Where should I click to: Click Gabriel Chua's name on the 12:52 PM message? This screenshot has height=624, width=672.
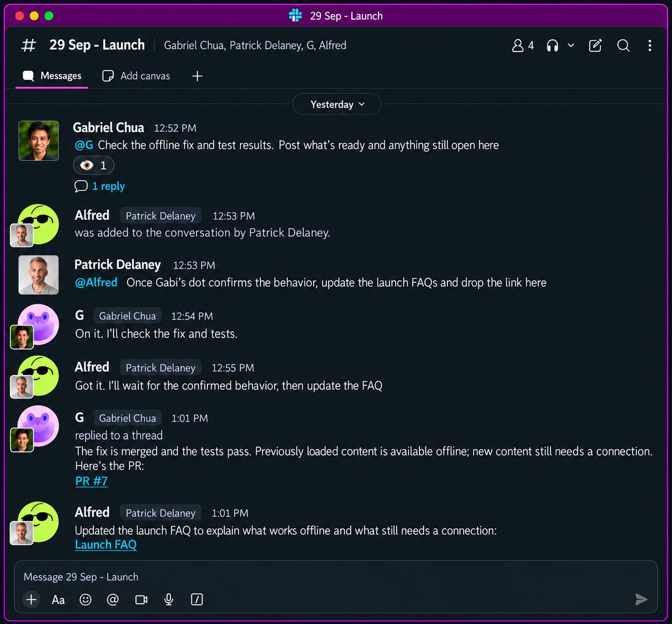109,128
